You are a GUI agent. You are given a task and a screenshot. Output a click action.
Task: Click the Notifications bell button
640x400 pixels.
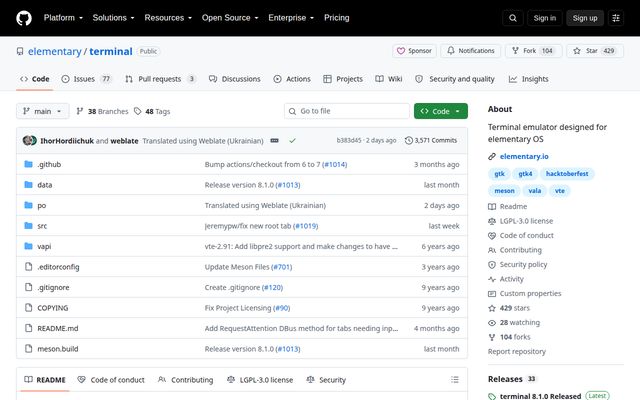tap(471, 51)
